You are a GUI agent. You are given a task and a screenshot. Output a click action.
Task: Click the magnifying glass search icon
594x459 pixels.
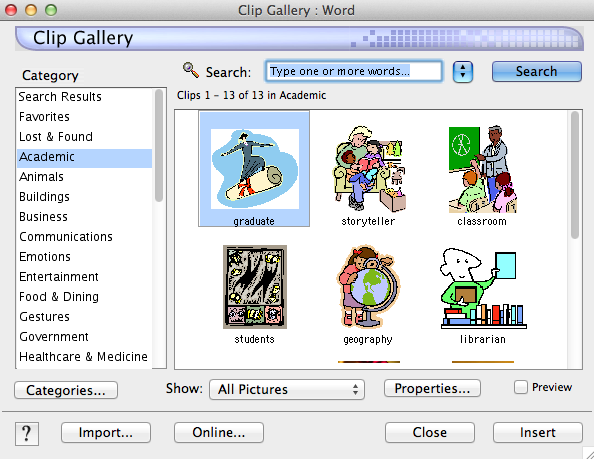[x=191, y=70]
